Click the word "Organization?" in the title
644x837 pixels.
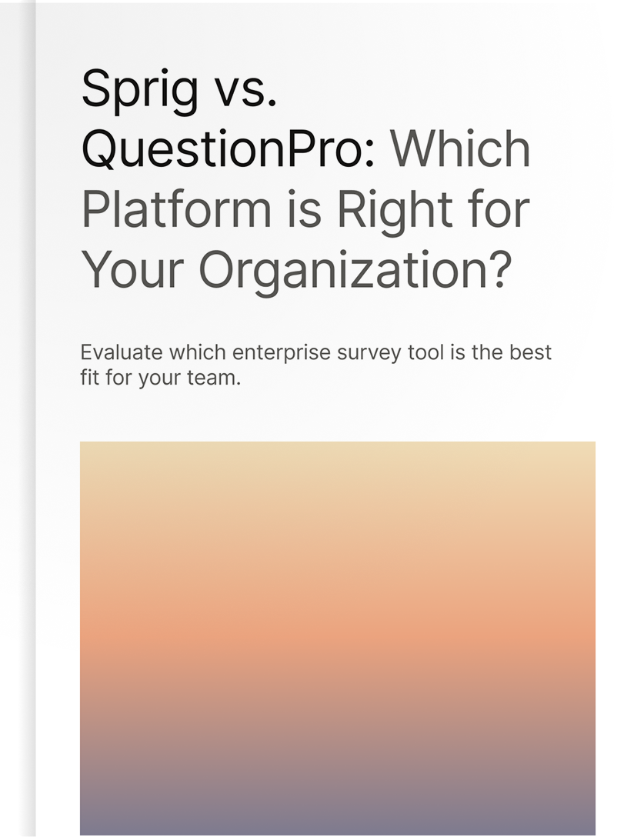pos(355,272)
